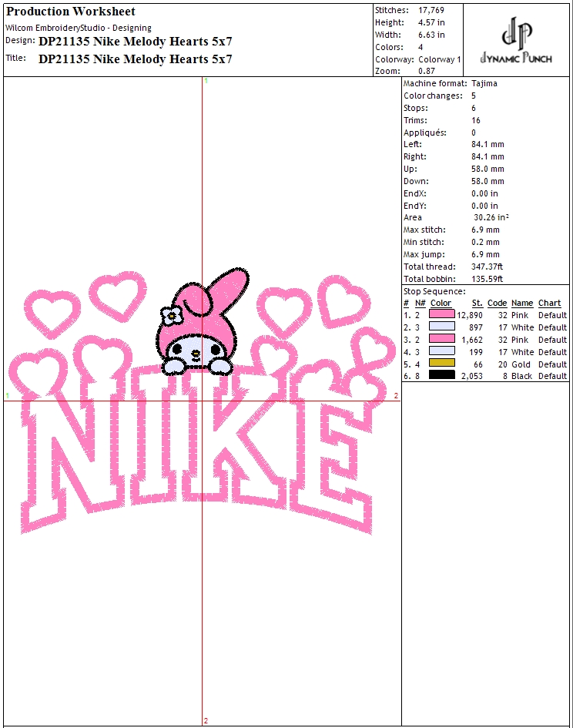Click the Design name 'DP21135 Nike Melody Hearts 5x7'
Viewport: 573px width, 728px height.
tap(135, 42)
